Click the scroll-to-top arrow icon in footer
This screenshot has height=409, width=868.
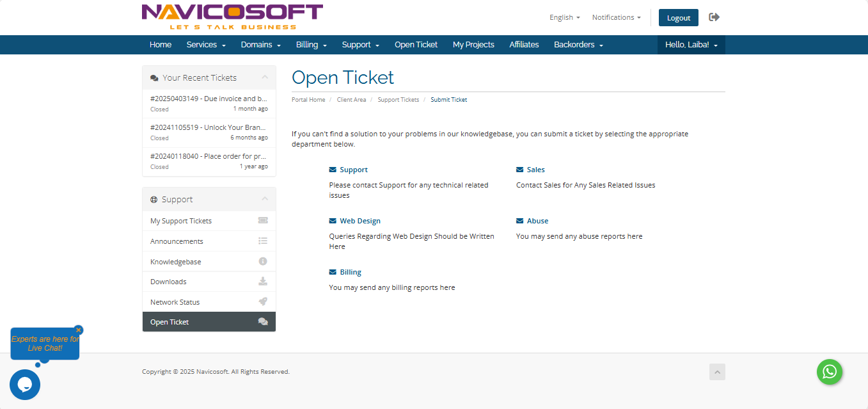(x=717, y=372)
